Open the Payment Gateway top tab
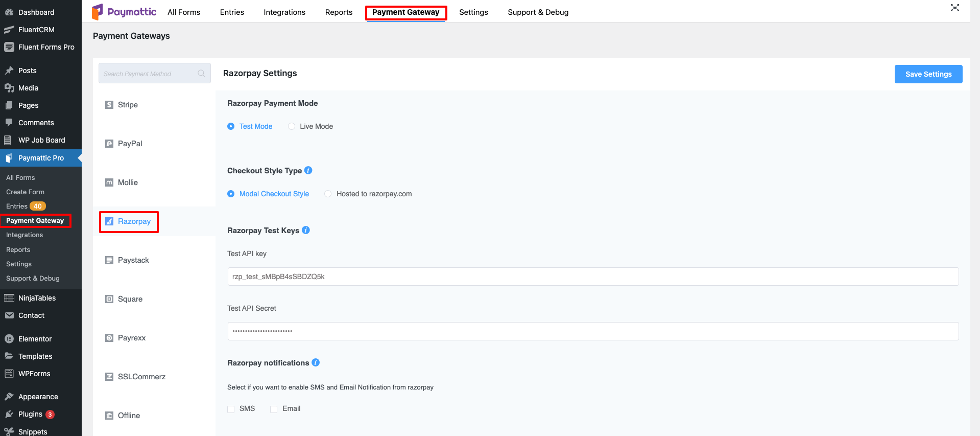 [406, 12]
